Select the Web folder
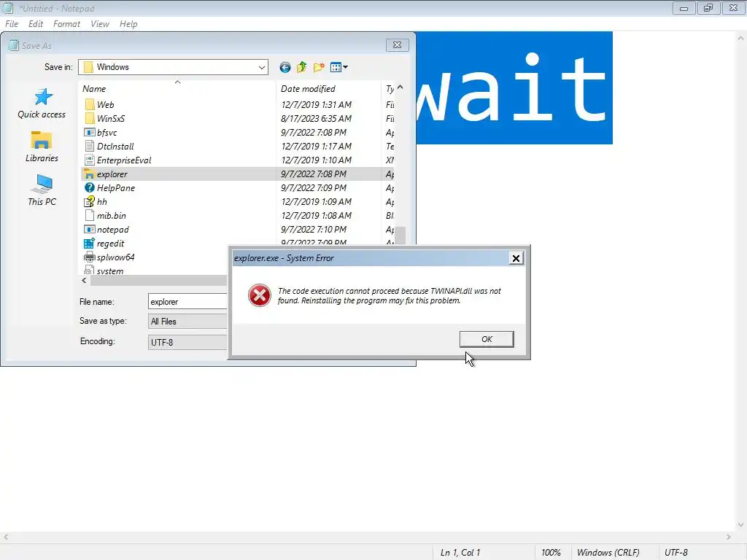The height and width of the screenshot is (560, 747). point(105,105)
